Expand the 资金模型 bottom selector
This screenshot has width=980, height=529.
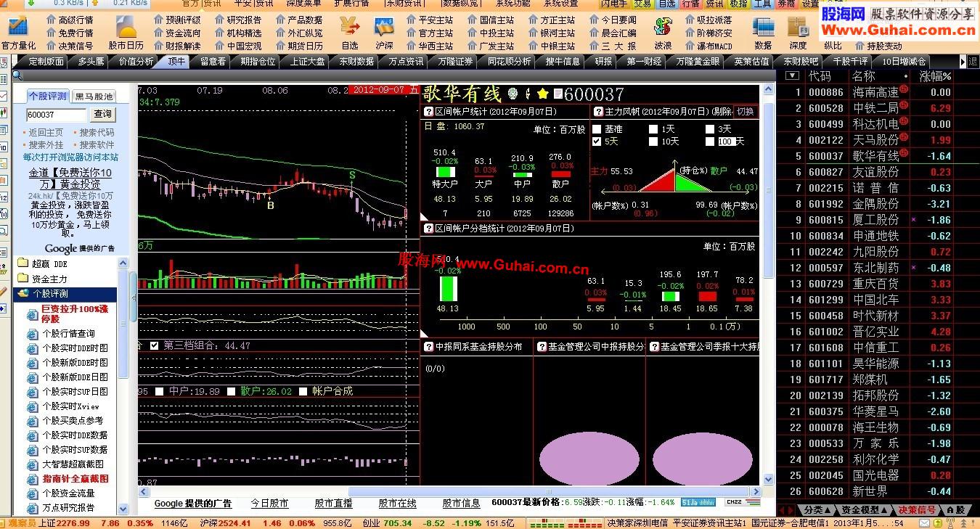(865, 510)
